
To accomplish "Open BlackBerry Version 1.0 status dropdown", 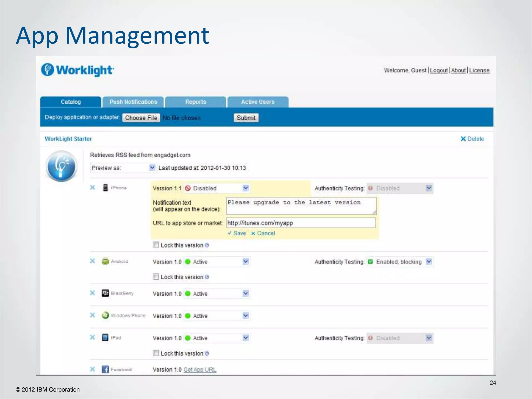I will [217, 294].
